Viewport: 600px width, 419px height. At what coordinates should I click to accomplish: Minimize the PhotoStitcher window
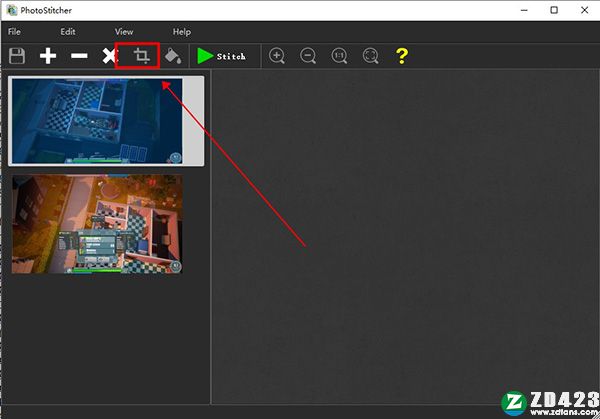524,10
